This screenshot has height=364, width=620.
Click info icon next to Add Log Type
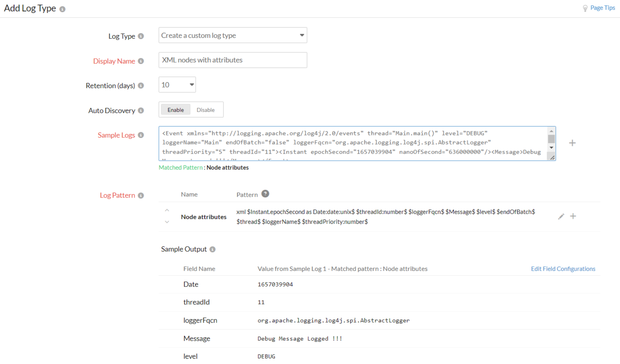click(62, 9)
